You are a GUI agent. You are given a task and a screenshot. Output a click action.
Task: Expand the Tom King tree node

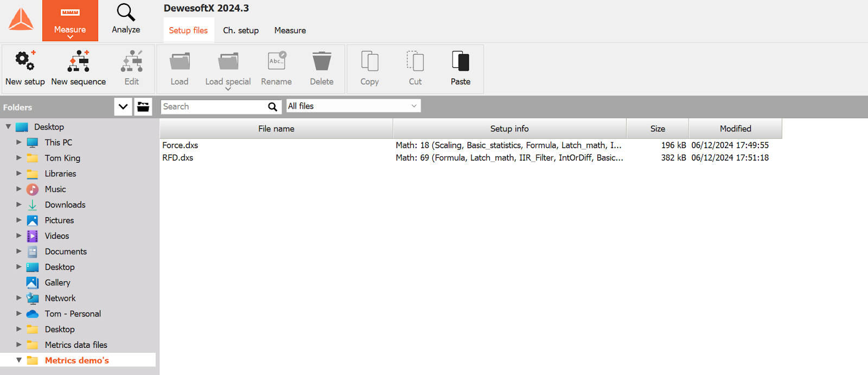(19, 158)
